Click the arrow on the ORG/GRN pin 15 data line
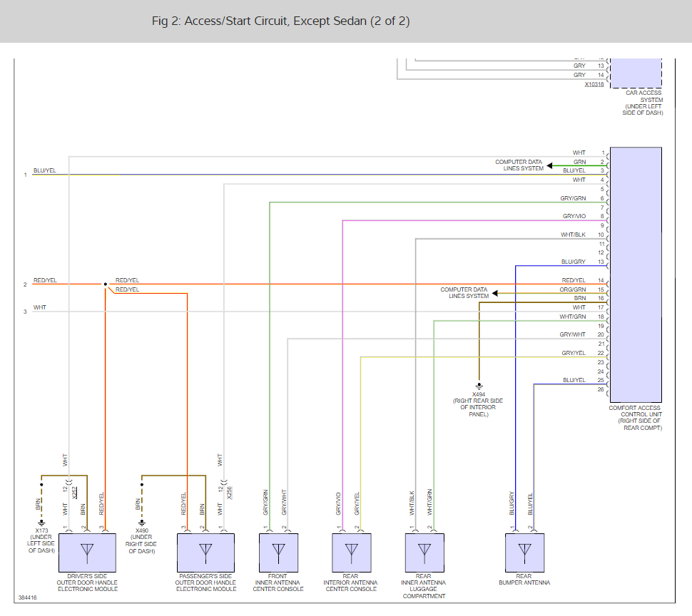 coord(494,293)
